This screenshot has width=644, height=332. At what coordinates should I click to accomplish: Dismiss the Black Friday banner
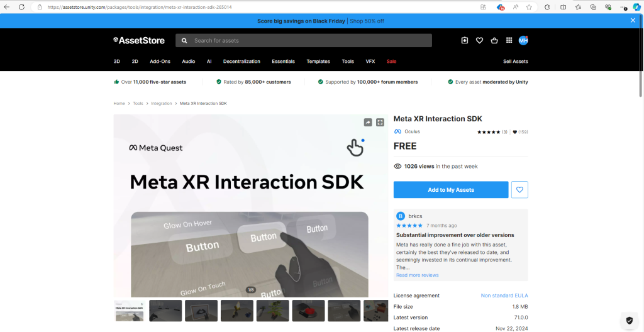633,21
